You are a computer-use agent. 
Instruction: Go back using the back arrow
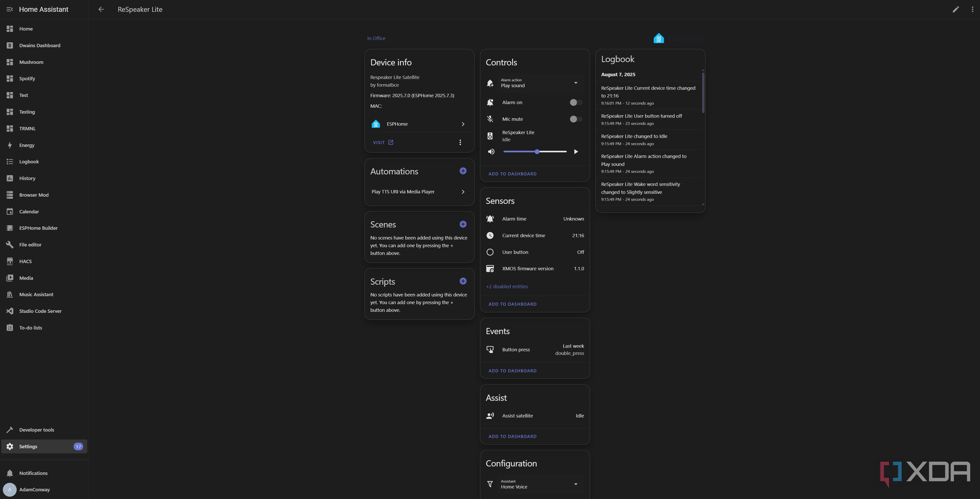click(101, 9)
